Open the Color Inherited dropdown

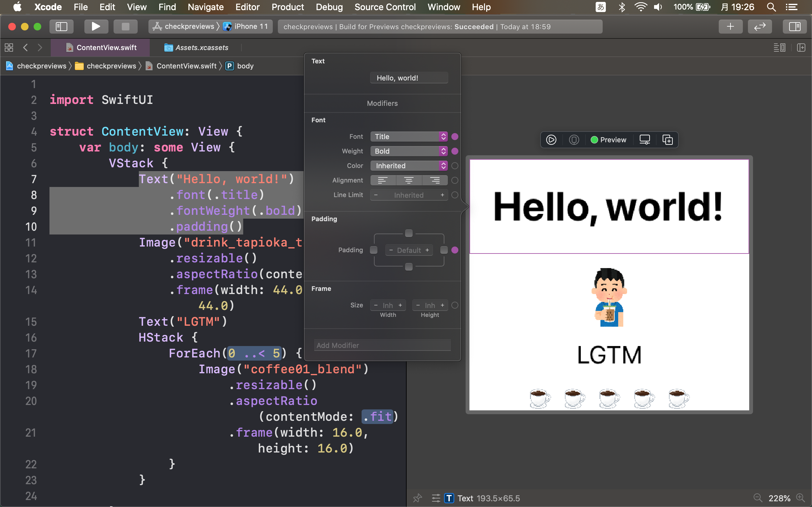[x=409, y=166]
